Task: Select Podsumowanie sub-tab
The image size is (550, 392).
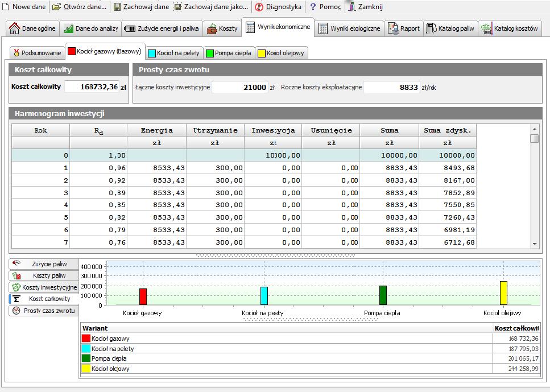Action: 37,53
